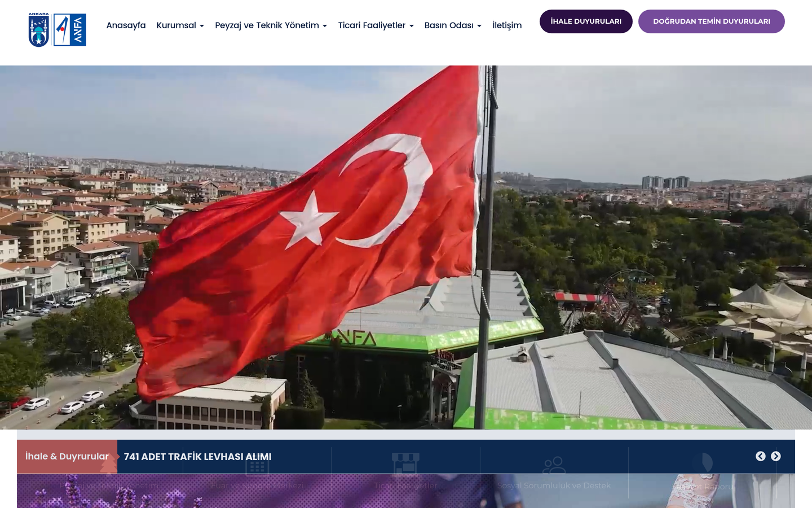Viewport: 812px width, 508px height.
Task: Click DOĞRUDAN TEMİN DUYURULARI button
Action: click(x=712, y=21)
